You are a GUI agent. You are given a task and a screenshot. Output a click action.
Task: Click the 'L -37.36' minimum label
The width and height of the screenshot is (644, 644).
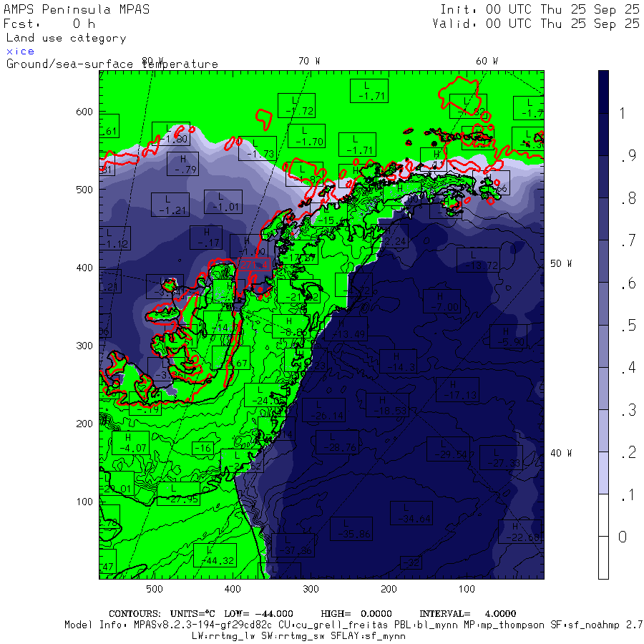(x=293, y=545)
